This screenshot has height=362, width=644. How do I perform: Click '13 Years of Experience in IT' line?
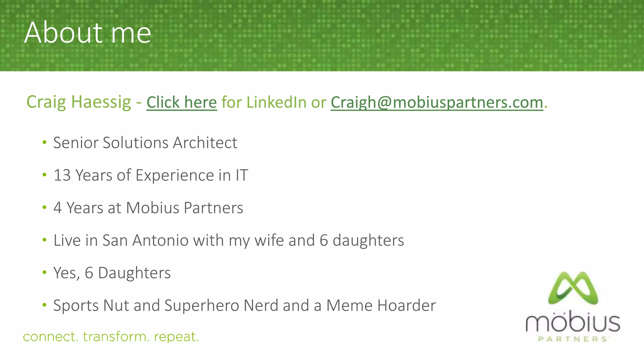[x=151, y=175]
